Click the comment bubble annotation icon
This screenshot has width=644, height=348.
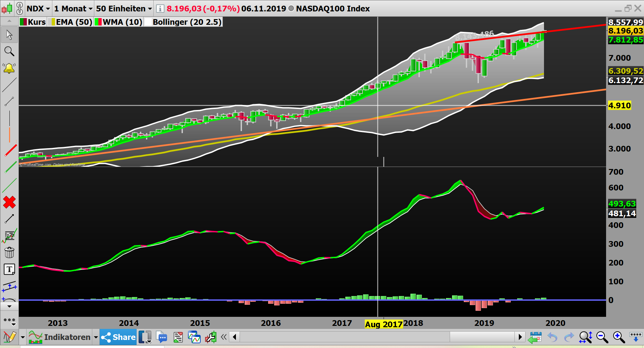click(162, 337)
